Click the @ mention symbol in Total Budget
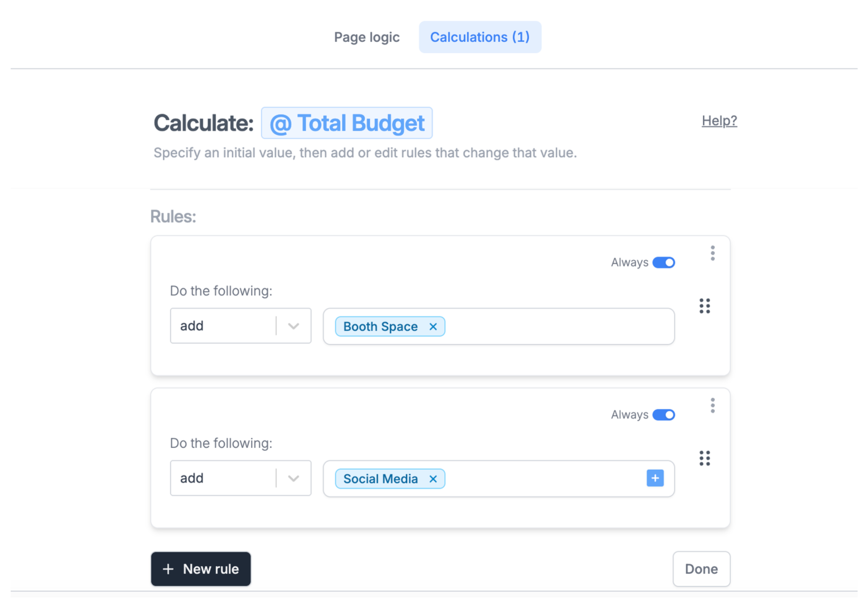Image resolution: width=868 pixels, height=608 pixels. pyautogui.click(x=282, y=123)
